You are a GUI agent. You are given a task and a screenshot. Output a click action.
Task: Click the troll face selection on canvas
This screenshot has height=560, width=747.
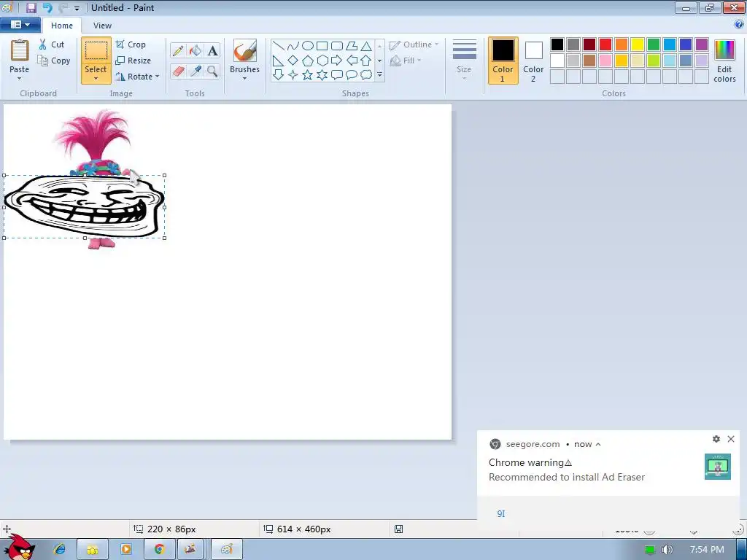85,206
